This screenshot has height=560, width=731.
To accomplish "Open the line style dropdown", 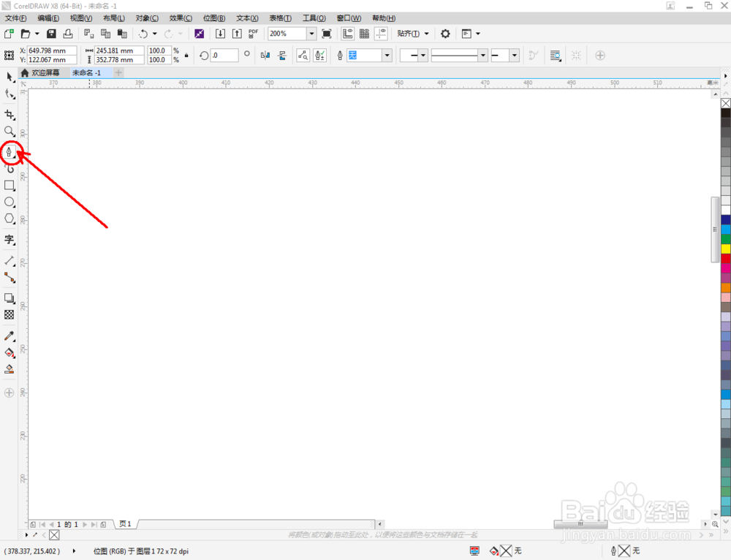I will (483, 56).
